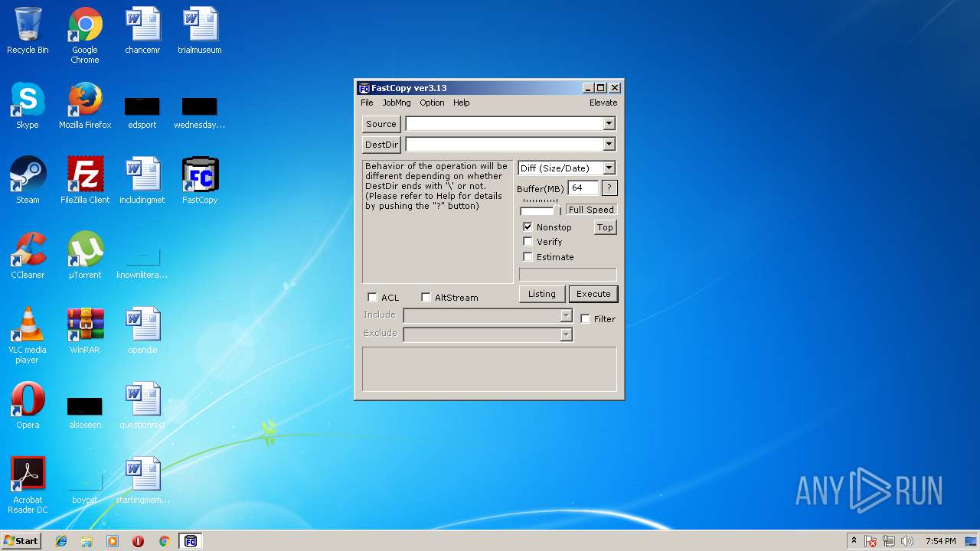Select the chancemr Word document icon
The height and width of the screenshot is (551, 980).
pos(142,31)
